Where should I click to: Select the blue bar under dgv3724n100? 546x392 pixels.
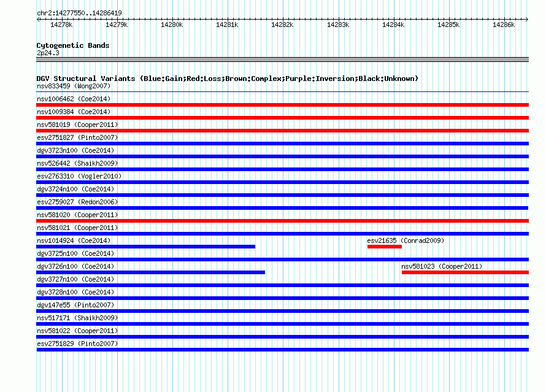click(282, 195)
